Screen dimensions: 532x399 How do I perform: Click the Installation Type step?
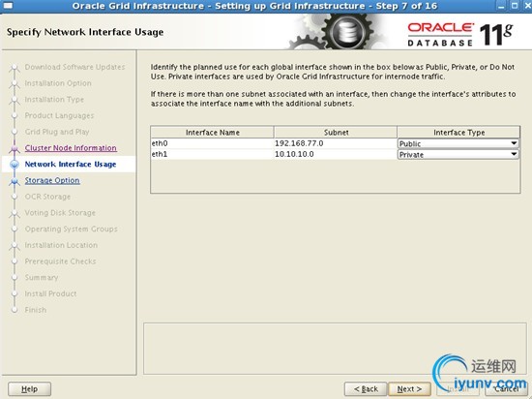54,100
